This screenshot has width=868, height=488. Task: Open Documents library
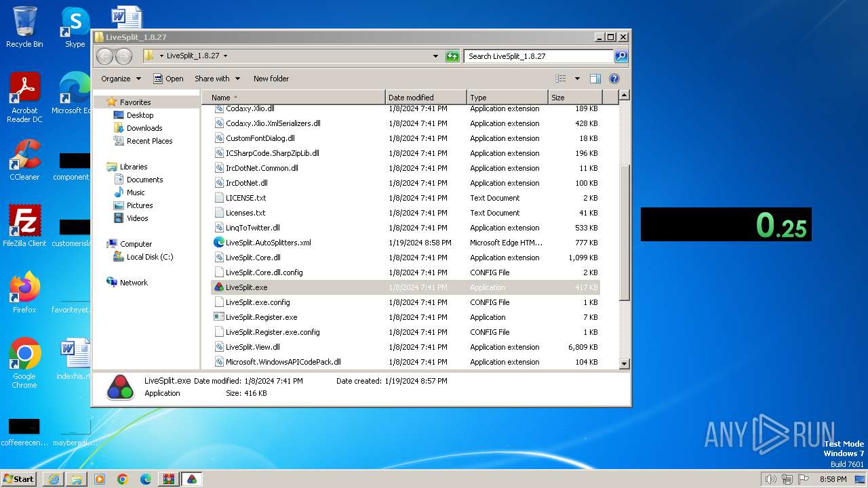pos(144,180)
